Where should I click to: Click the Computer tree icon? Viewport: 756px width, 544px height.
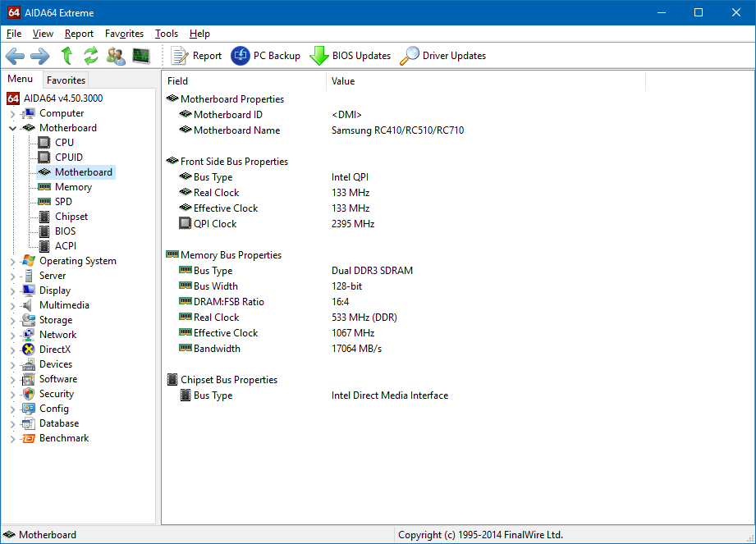click(x=29, y=113)
